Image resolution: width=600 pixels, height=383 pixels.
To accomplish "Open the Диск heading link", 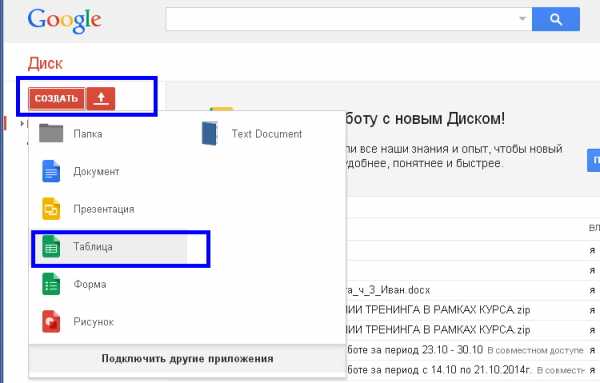I will pos(45,64).
